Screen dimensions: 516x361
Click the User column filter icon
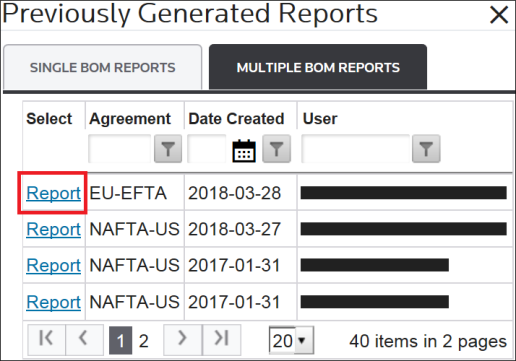(426, 149)
